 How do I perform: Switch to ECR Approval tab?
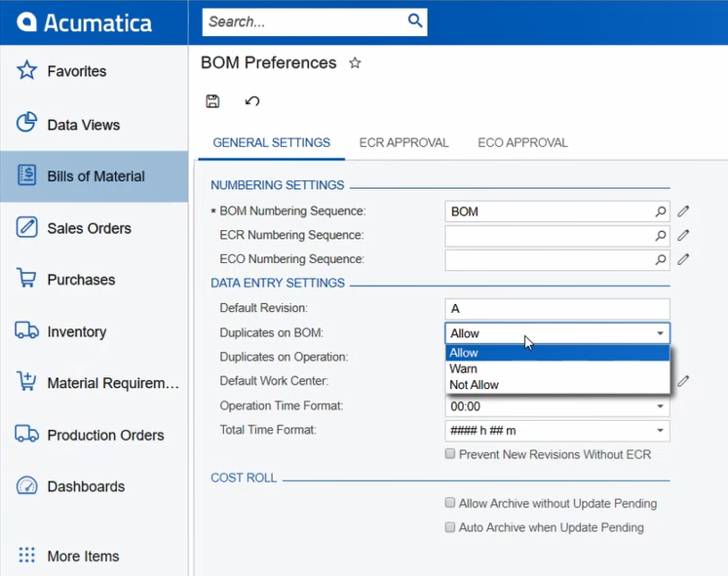point(403,142)
